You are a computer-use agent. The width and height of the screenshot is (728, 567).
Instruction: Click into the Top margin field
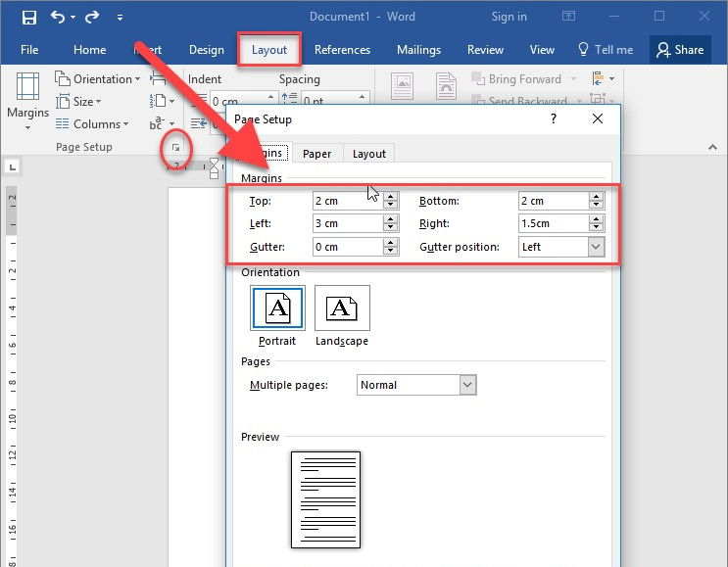click(347, 201)
